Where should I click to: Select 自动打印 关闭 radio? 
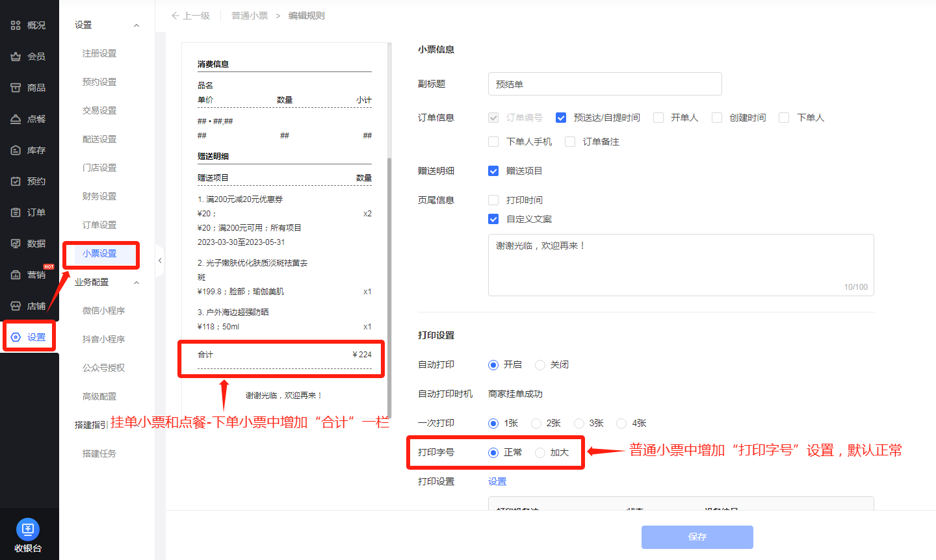click(x=540, y=364)
